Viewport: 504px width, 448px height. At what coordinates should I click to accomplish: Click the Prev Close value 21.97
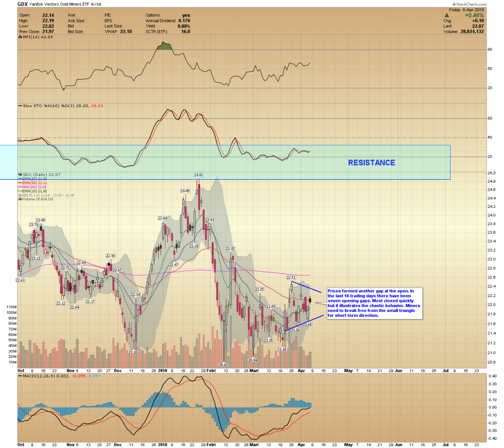[x=48, y=31]
